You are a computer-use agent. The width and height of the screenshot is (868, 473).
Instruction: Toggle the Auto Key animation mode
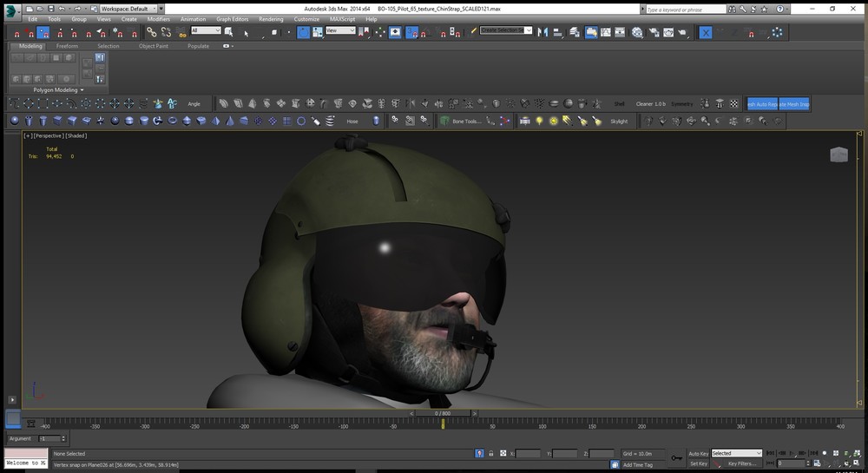698,453
